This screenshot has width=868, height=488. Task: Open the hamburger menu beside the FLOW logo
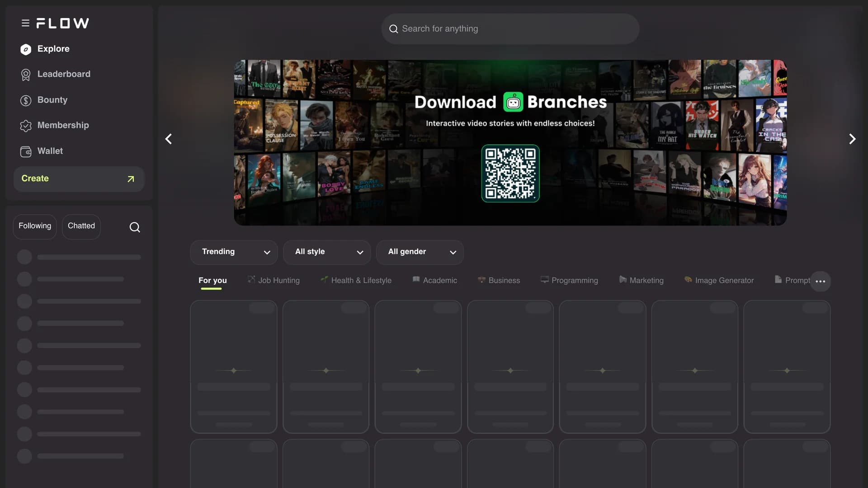coord(25,23)
